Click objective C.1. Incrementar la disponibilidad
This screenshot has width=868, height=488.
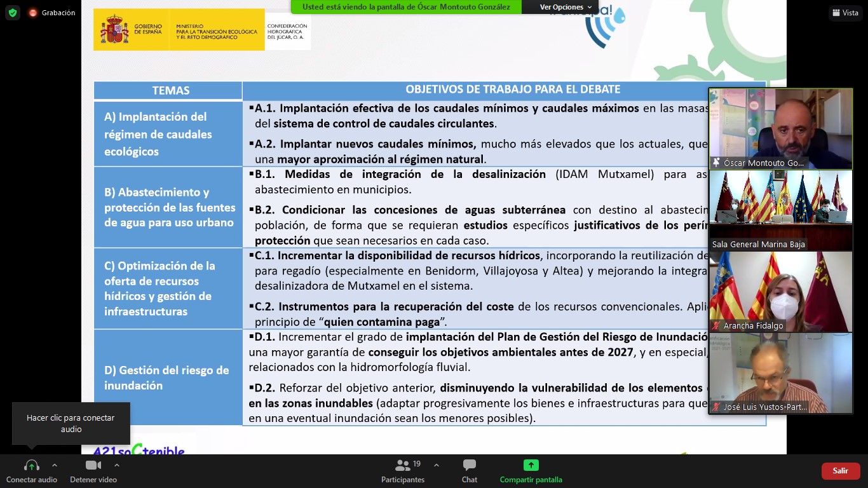pyautogui.click(x=479, y=271)
